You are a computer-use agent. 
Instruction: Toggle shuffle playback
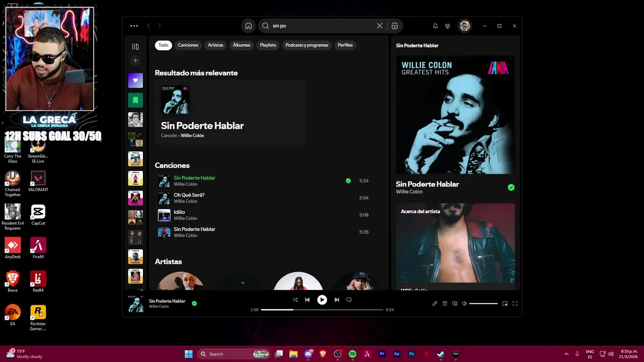(295, 300)
